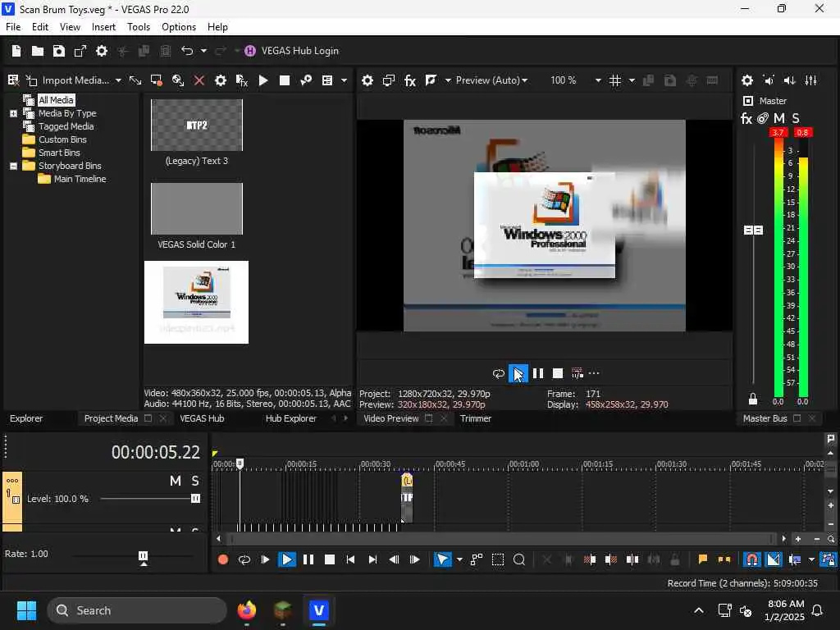The height and width of the screenshot is (630, 840).
Task: Toggle the Master fader lock icon
Action: point(753,399)
